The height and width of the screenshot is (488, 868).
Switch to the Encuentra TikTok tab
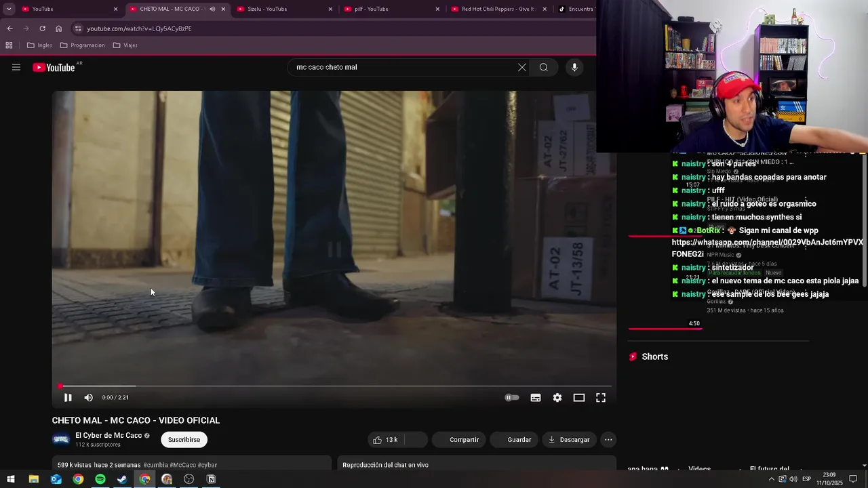[x=575, y=9]
